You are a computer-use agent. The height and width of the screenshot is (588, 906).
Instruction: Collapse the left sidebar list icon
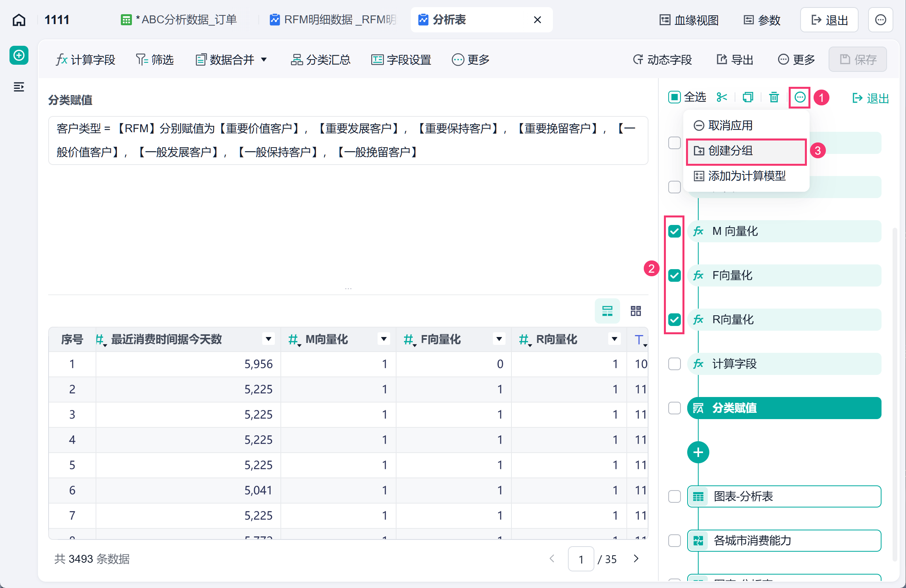(19, 87)
